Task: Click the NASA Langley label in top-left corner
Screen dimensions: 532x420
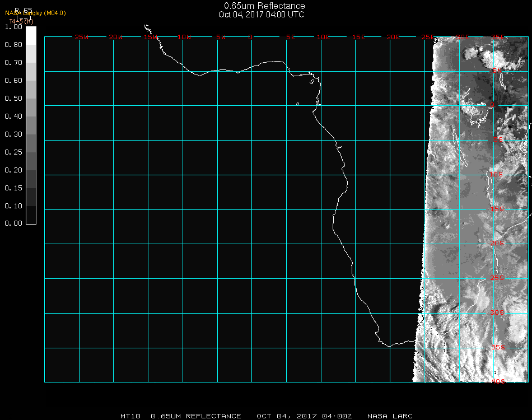Action: coord(35,13)
